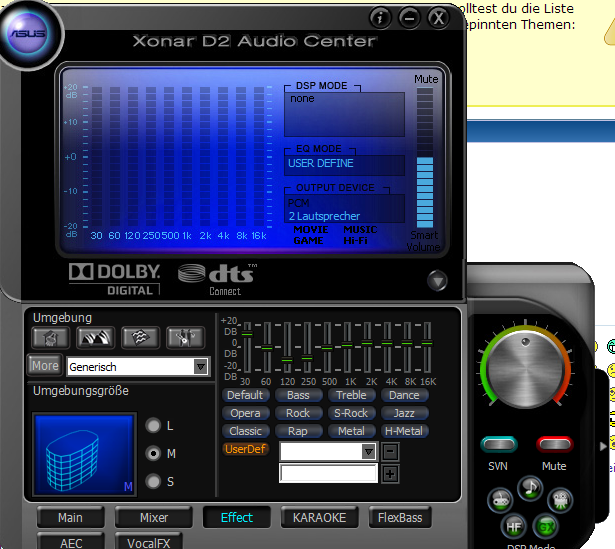Apply the Treble equalizer preset

(x=351, y=395)
